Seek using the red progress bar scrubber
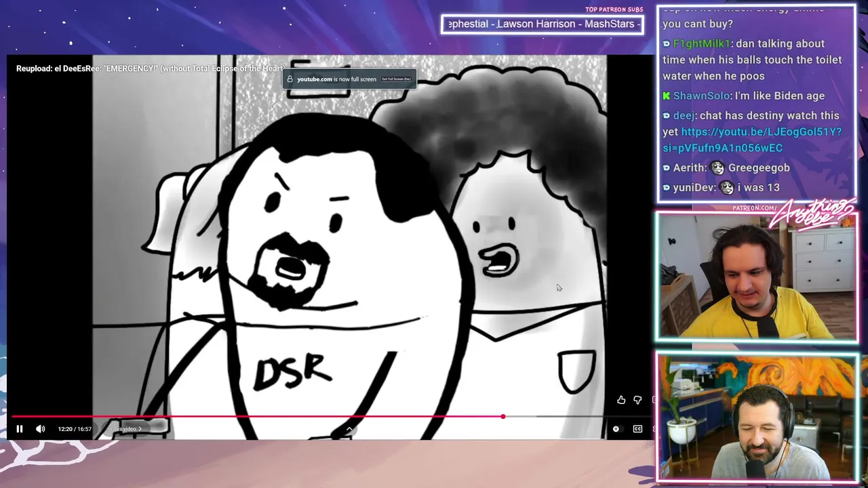This screenshot has height=488, width=868. [503, 416]
